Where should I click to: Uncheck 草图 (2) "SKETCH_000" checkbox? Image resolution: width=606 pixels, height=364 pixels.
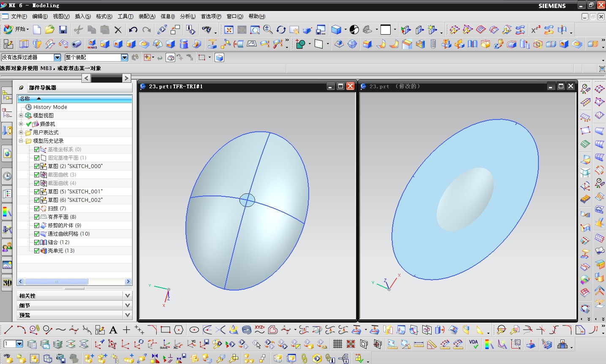(x=37, y=166)
